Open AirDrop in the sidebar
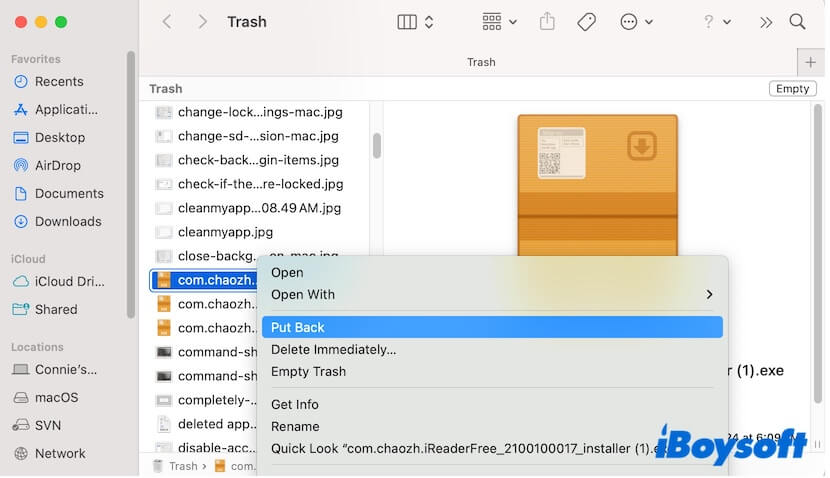This screenshot has height=478, width=830. [58, 165]
